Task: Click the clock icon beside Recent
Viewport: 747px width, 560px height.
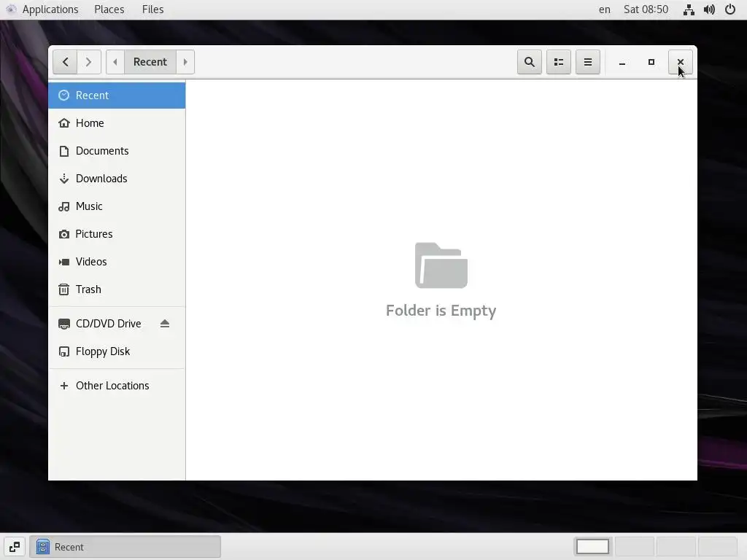Action: click(x=64, y=96)
